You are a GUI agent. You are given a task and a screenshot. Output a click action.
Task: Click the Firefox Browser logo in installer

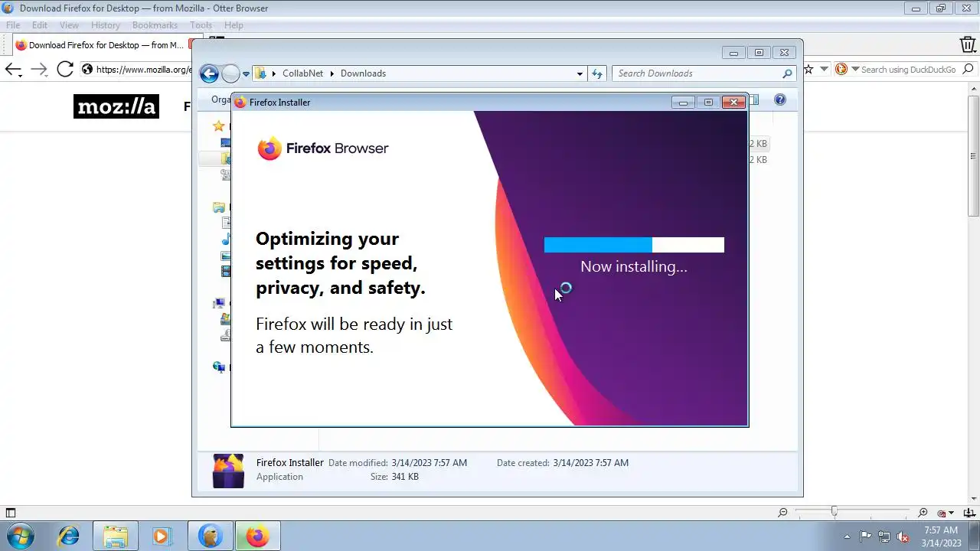[322, 148]
